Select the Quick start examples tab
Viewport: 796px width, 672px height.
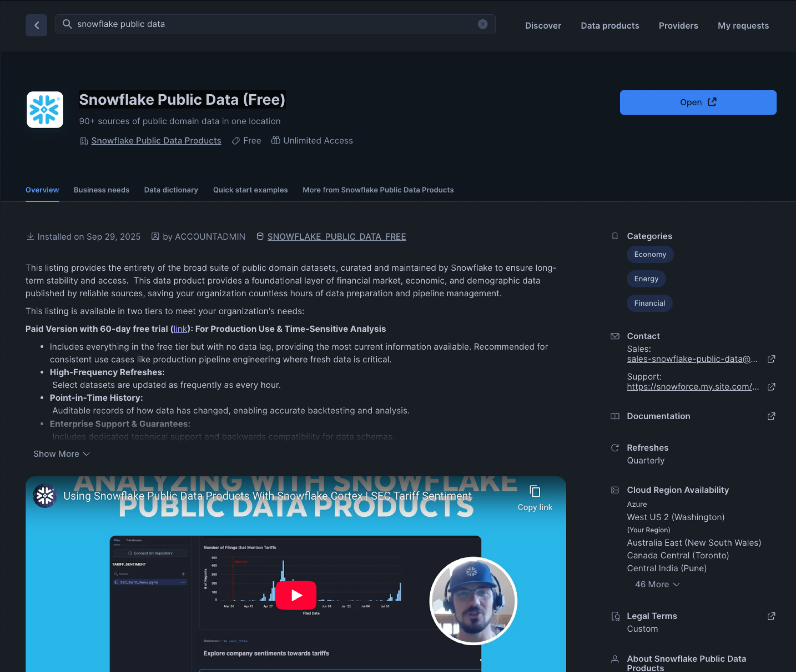click(250, 190)
